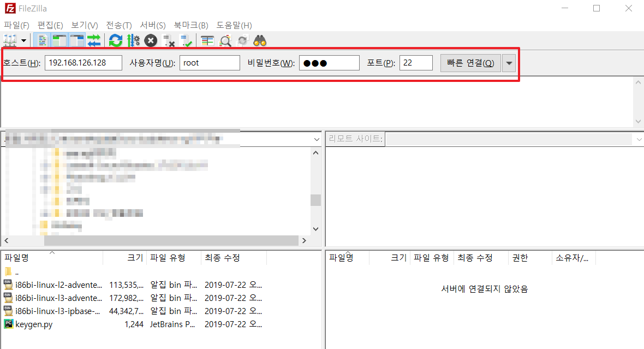Click message log scroll-down arrow
Screen dimensions: 644x349
(x=638, y=121)
